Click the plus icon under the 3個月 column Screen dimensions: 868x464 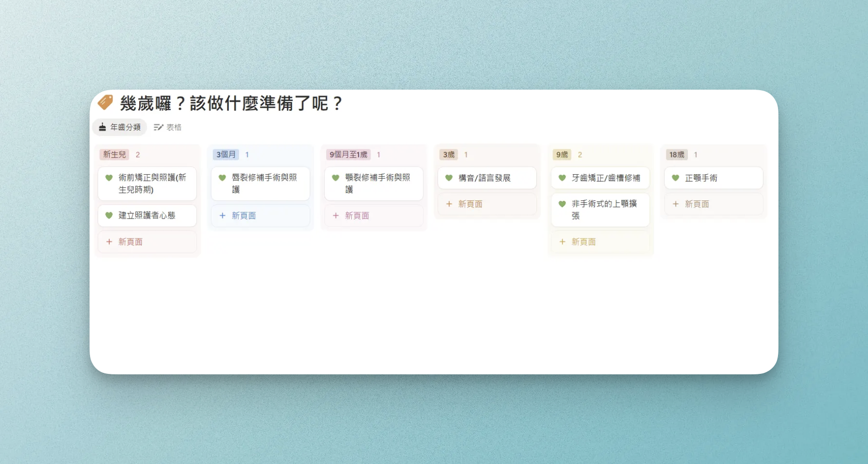coord(222,216)
